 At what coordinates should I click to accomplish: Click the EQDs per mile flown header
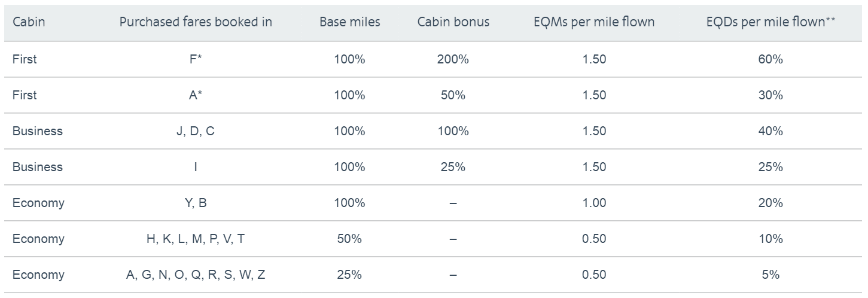[x=771, y=23]
